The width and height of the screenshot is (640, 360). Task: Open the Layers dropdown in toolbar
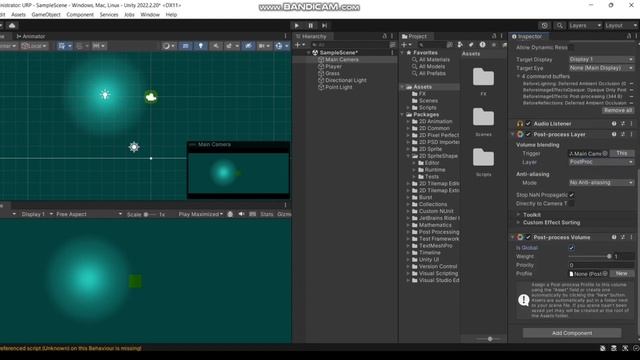[x=584, y=25]
